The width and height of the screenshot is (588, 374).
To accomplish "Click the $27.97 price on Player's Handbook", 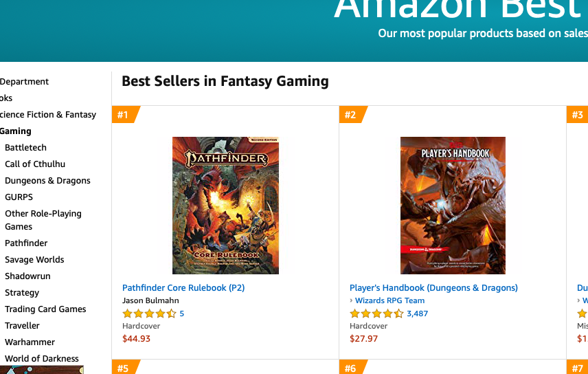I will coord(363,338).
